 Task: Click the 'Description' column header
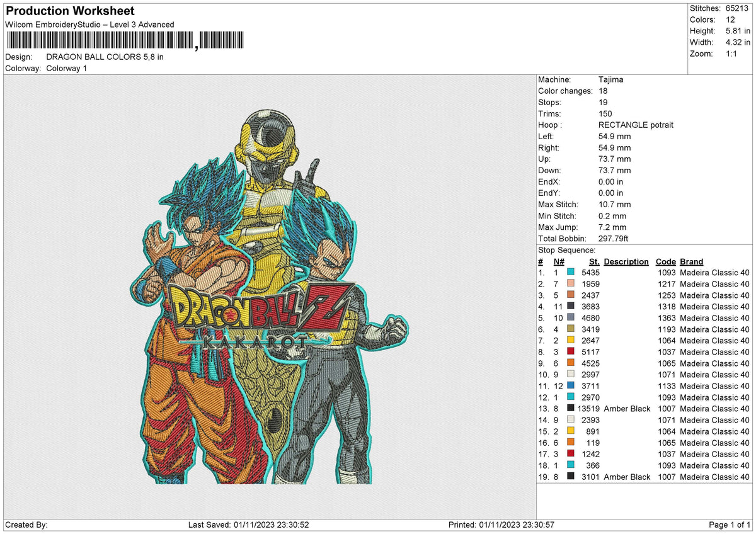pyautogui.click(x=626, y=261)
